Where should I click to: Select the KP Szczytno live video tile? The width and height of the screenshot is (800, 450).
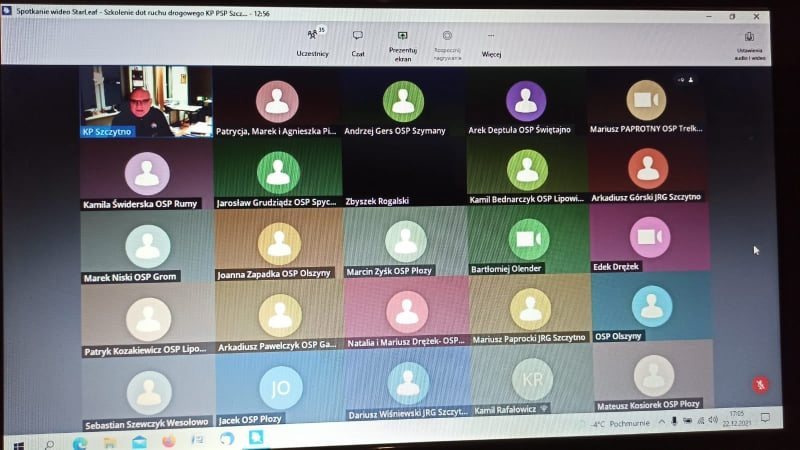pos(146,101)
